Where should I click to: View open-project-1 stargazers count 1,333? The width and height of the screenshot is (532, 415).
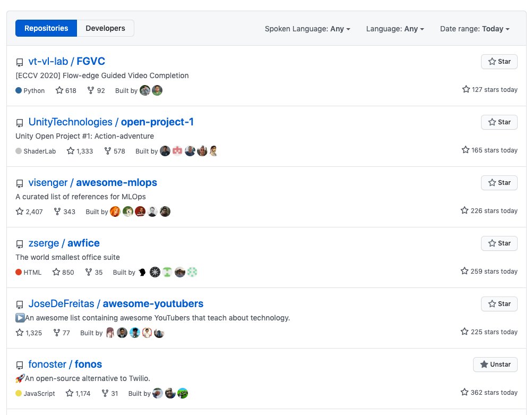click(80, 151)
